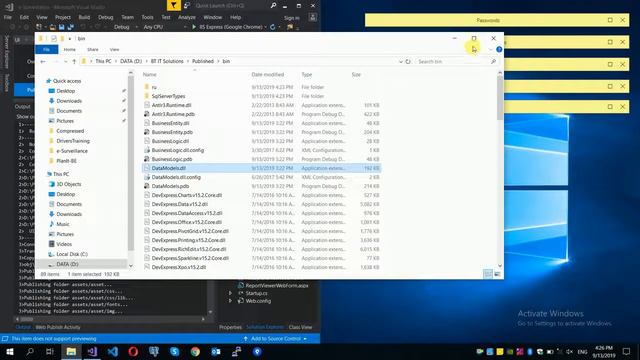640x360 pixels.
Task: Switch to large icons view in status bar
Action: pyautogui.click(x=497, y=274)
